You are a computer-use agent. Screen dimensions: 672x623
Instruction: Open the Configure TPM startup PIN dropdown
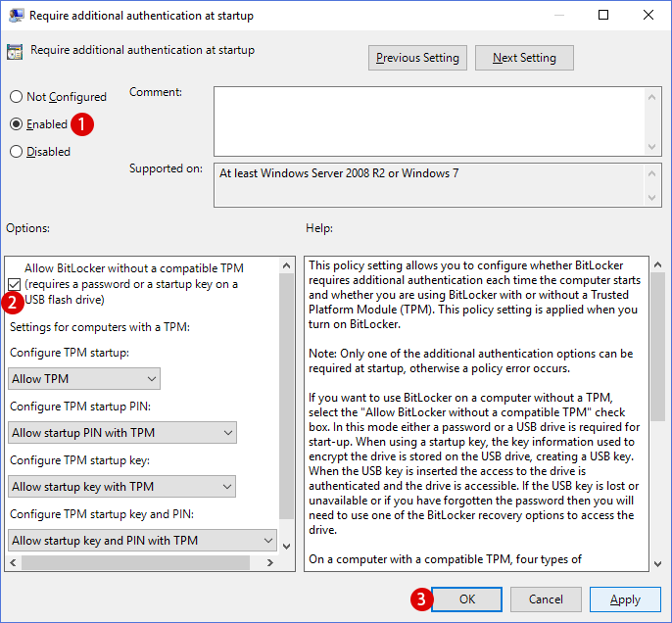122,433
